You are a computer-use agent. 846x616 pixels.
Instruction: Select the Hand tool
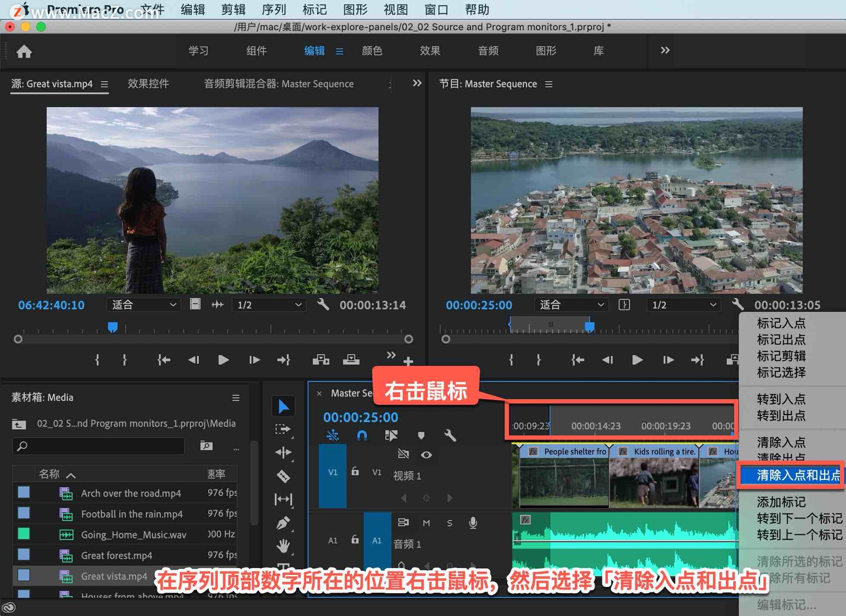click(283, 546)
